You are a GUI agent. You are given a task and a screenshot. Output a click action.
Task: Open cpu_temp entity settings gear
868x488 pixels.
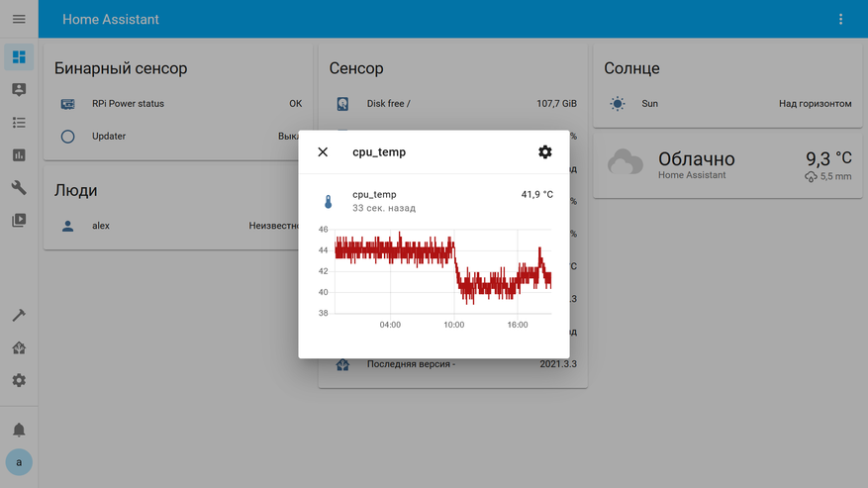coord(545,151)
